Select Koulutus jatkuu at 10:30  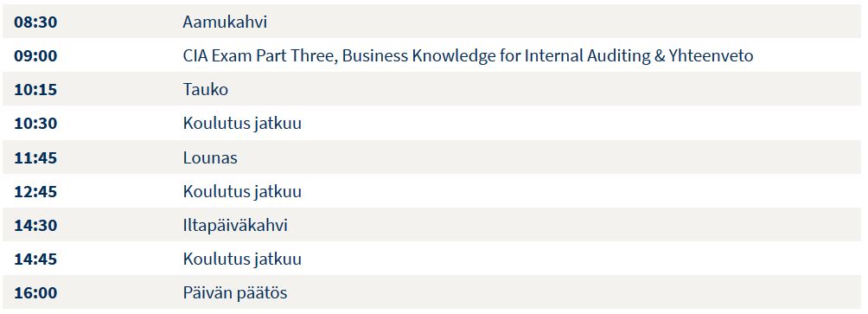pos(242,124)
